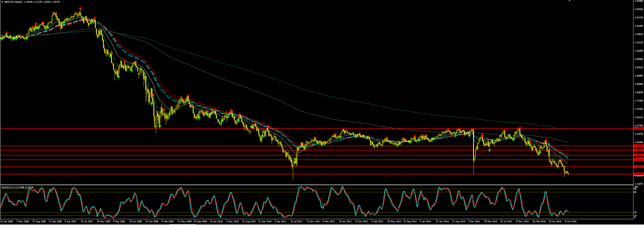The height and width of the screenshot is (225, 644).
Task: Select the red horizontal line labeled 1.41470
Action: (317, 146)
